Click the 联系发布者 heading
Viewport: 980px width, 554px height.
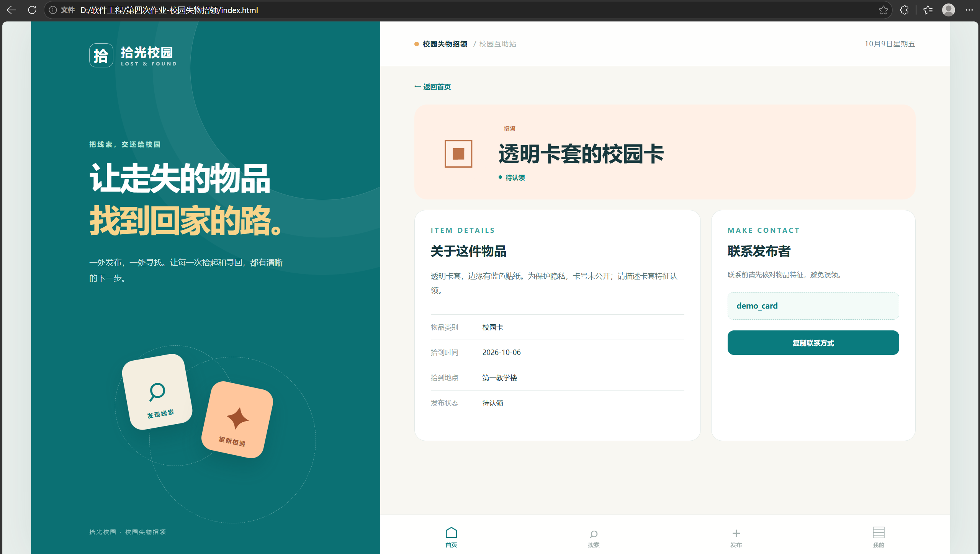tap(759, 252)
